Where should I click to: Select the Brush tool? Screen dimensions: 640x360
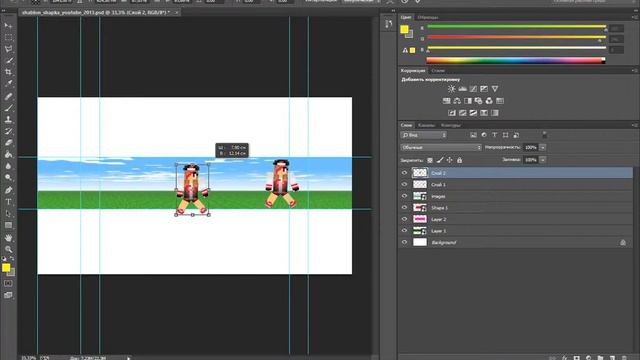click(8, 108)
